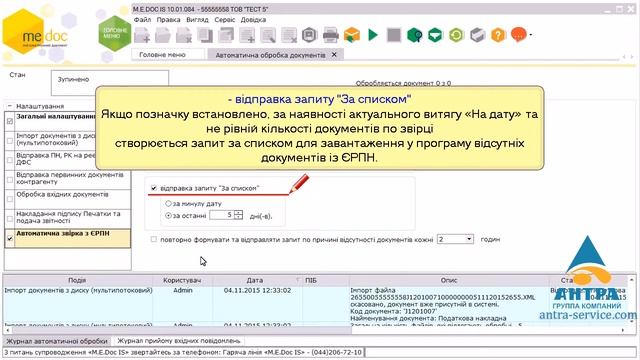Enable Відправка ПН, РК checkbox
The height and width of the screenshot is (360, 640).
coord(10,160)
